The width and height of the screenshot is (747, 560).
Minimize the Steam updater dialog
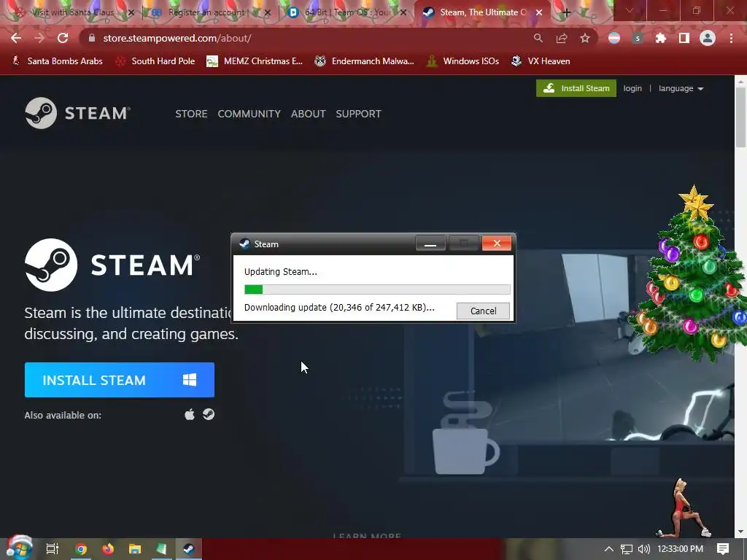(x=430, y=244)
